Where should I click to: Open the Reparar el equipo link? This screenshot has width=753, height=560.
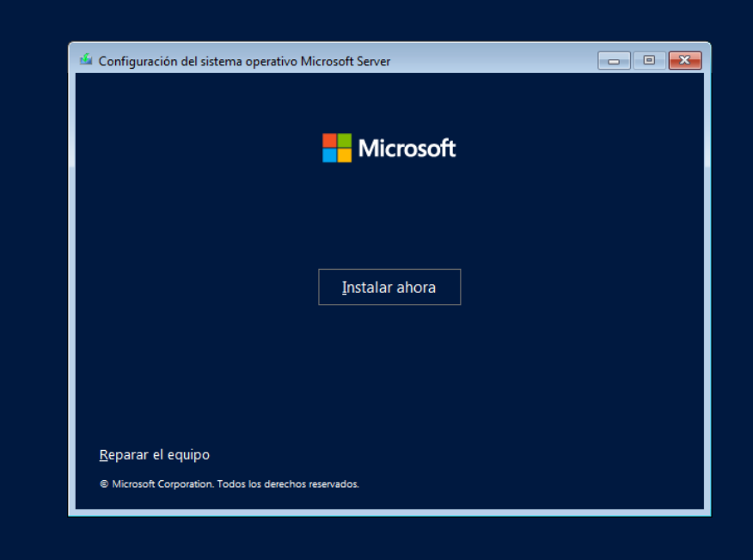coord(154,455)
